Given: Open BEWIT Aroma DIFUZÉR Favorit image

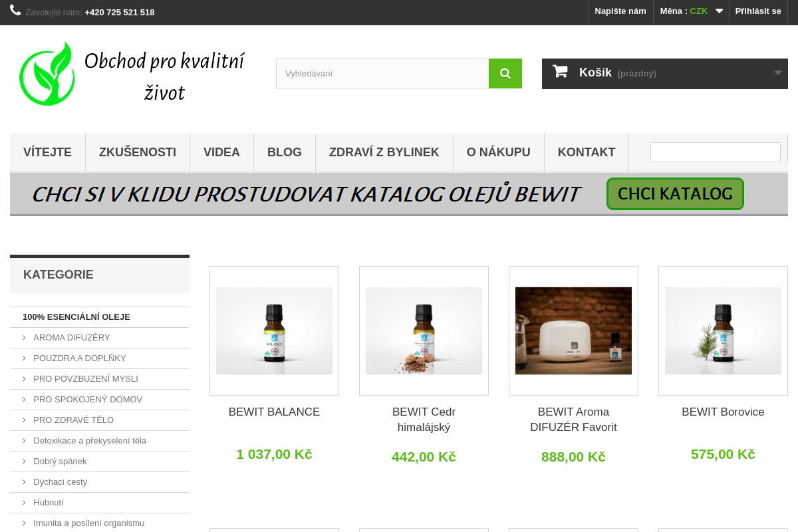Looking at the screenshot, I should [573, 331].
